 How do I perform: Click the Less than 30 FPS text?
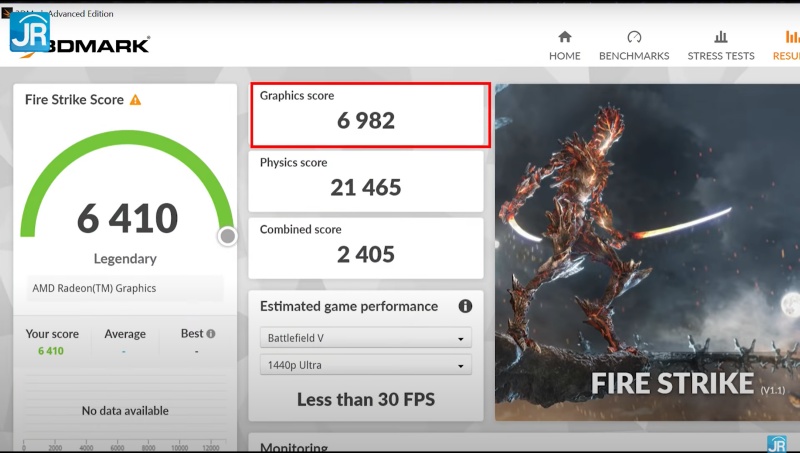[366, 399]
